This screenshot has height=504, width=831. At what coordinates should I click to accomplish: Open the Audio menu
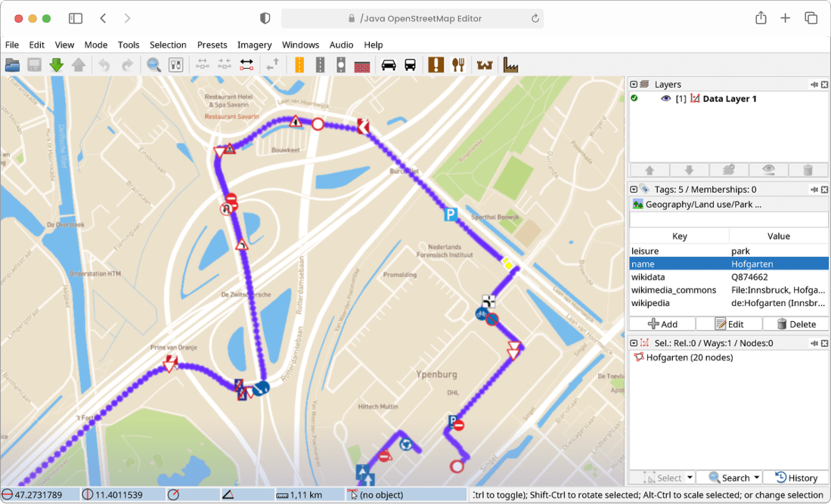(341, 45)
